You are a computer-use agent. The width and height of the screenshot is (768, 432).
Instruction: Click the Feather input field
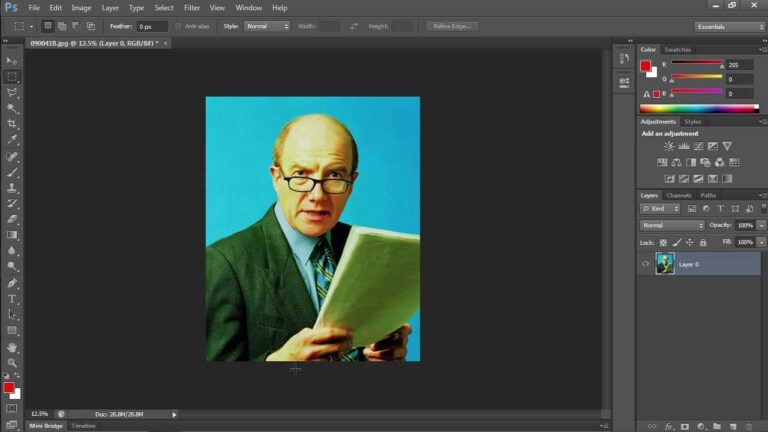[152, 26]
